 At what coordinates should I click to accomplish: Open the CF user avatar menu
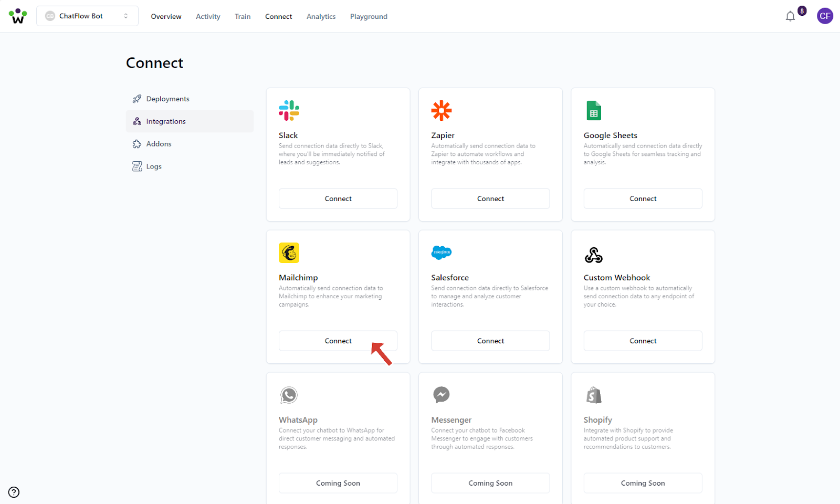click(825, 16)
